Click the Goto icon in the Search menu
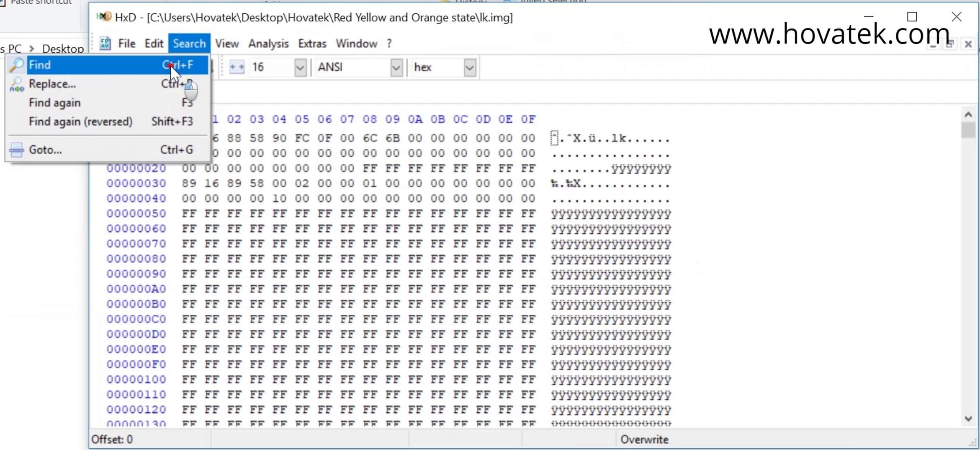 pyautogui.click(x=16, y=150)
